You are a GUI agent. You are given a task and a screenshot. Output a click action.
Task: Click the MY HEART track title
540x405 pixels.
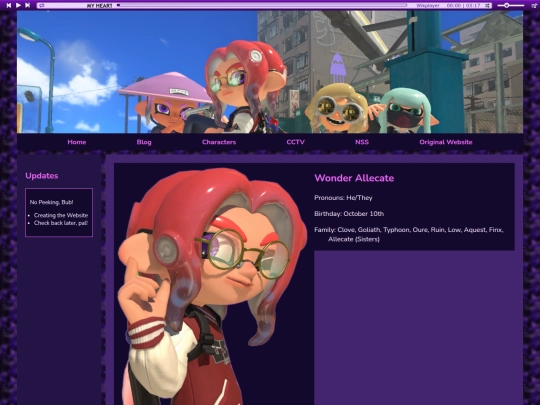click(x=100, y=6)
